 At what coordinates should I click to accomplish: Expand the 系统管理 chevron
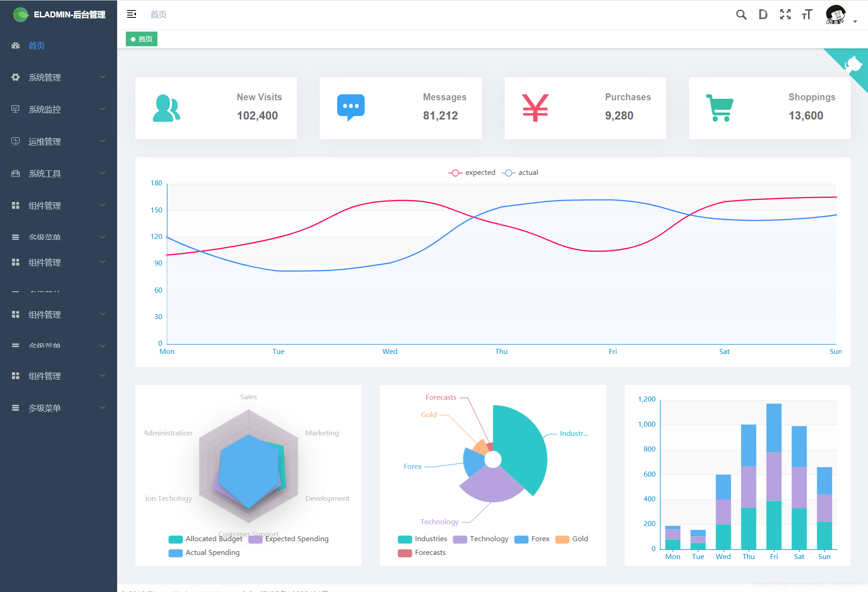coord(102,77)
